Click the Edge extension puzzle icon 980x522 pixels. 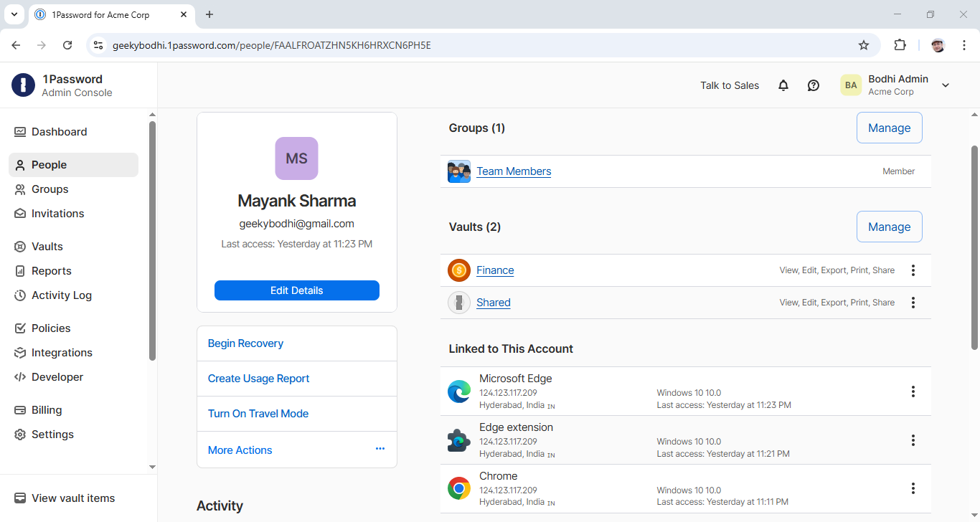[459, 440]
